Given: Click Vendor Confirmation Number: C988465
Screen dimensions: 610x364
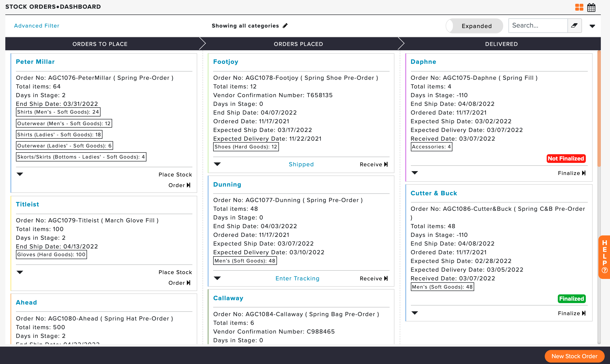Looking at the screenshot, I should [274, 332].
